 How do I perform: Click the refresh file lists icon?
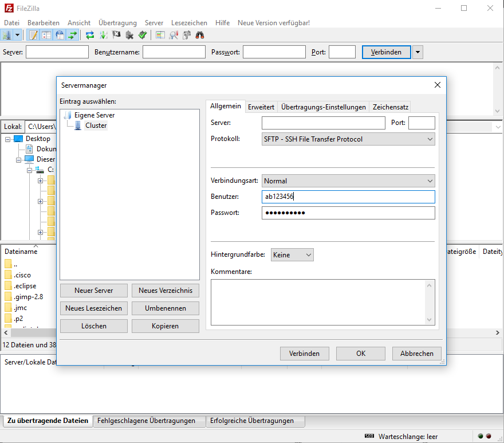click(x=90, y=35)
